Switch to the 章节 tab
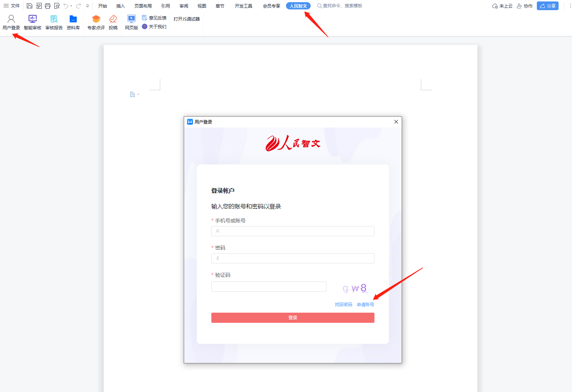Viewport: 572px width, 392px height. click(220, 6)
